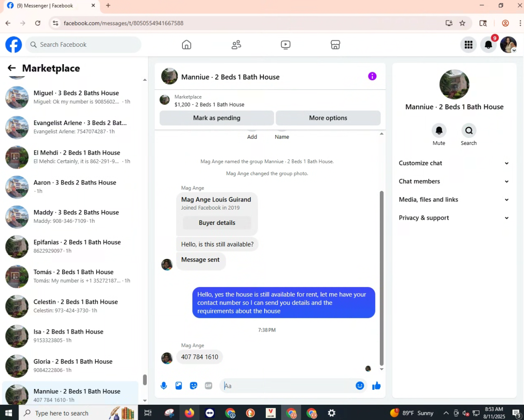
Task: Open the Home feed icon
Action: (x=186, y=45)
